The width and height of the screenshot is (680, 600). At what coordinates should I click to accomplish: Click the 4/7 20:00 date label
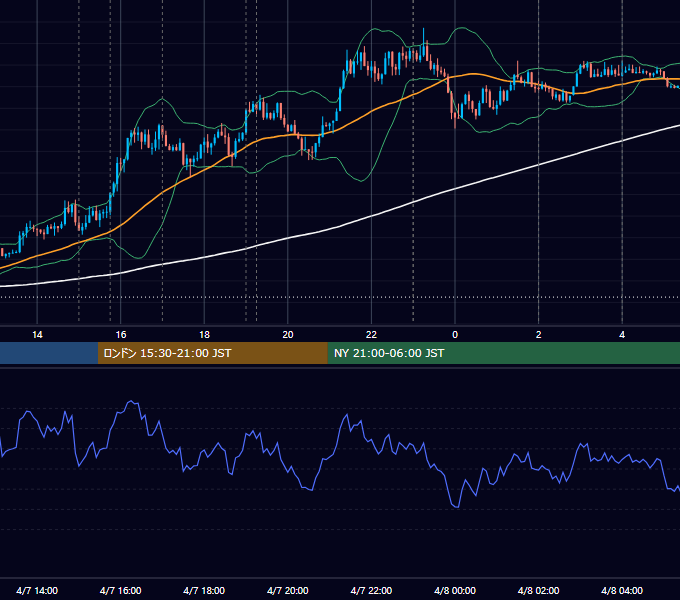[288, 590]
